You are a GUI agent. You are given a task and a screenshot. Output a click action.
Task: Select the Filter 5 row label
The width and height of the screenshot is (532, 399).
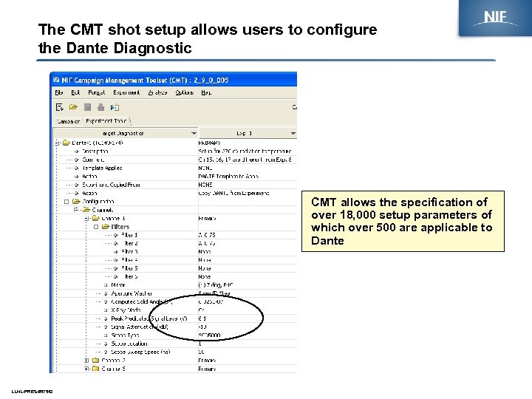point(129,268)
